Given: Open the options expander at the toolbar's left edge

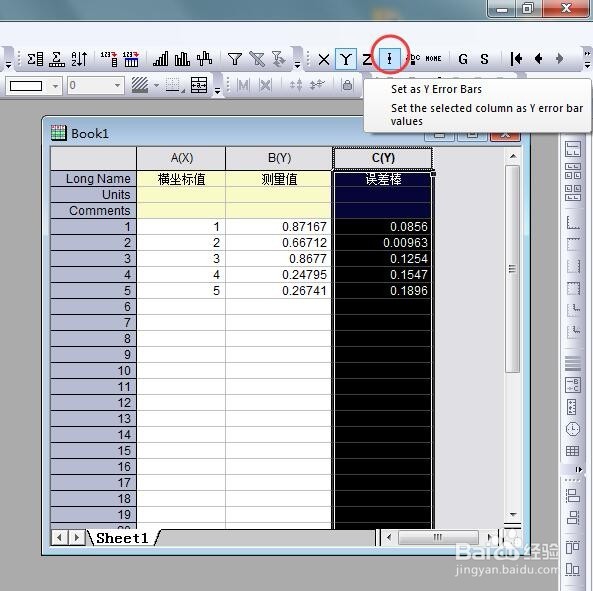Looking at the screenshot, I should [8, 65].
